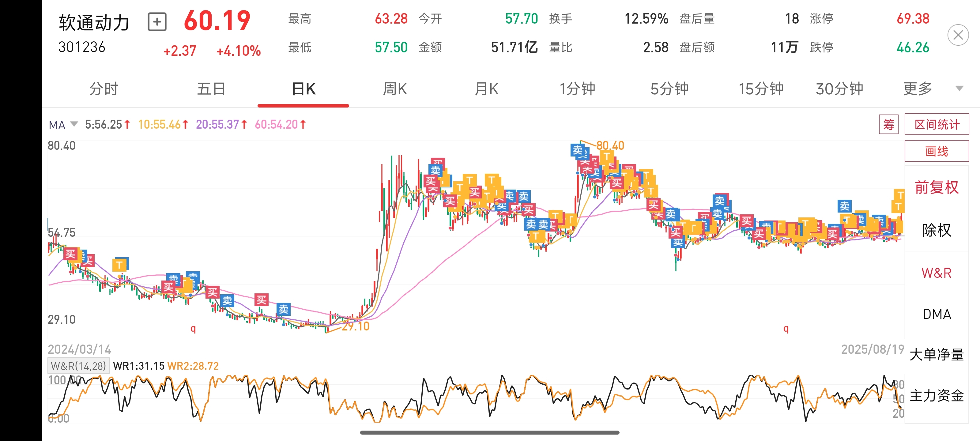Choose the DMA indicator
The width and height of the screenshot is (980, 441).
[937, 314]
